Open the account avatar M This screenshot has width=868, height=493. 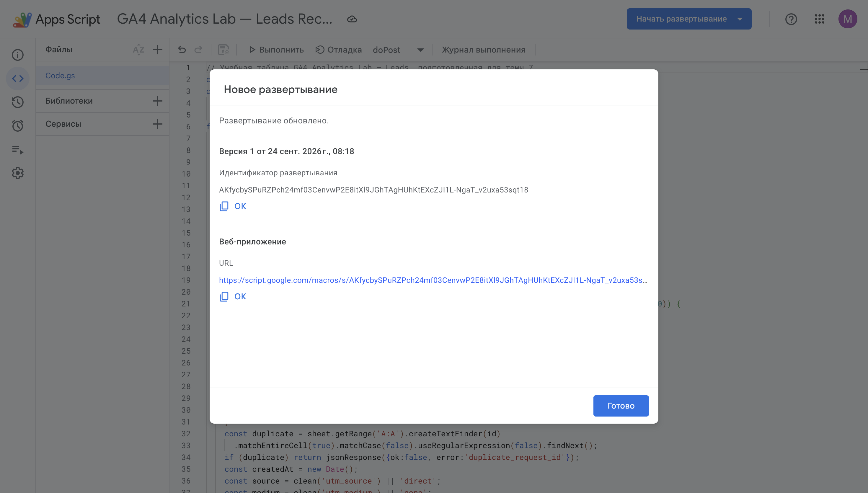[x=847, y=19]
